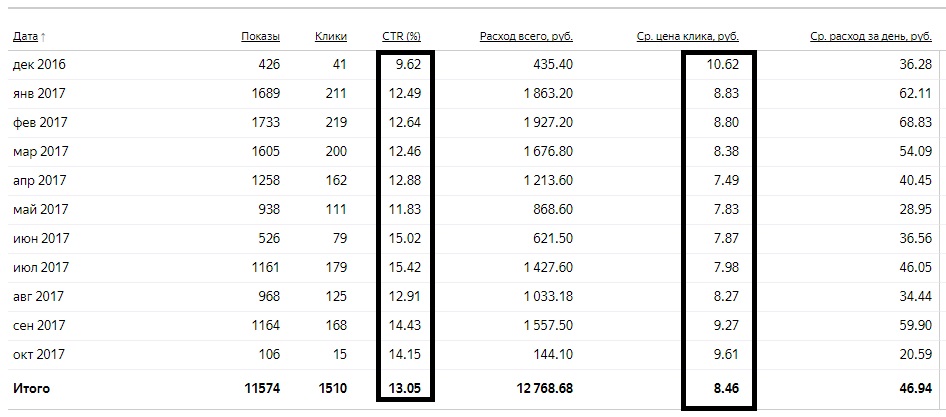Click the Итого total row label
946x417 pixels.
click(x=31, y=388)
